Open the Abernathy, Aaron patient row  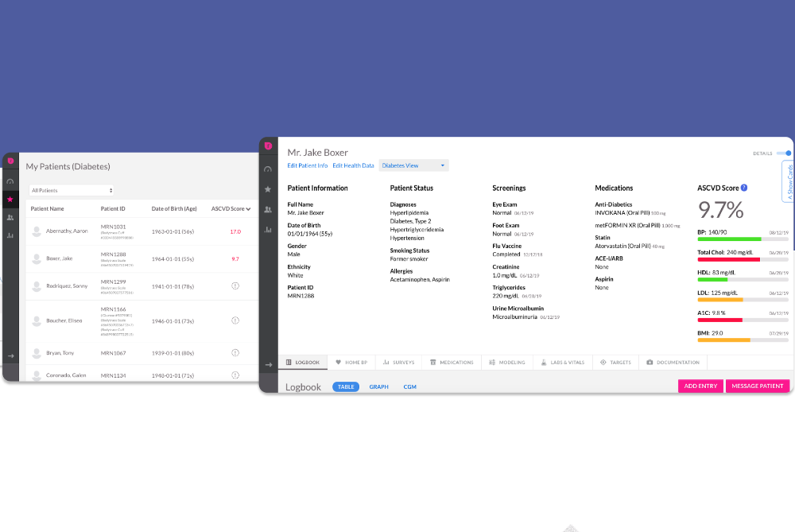pyautogui.click(x=67, y=231)
